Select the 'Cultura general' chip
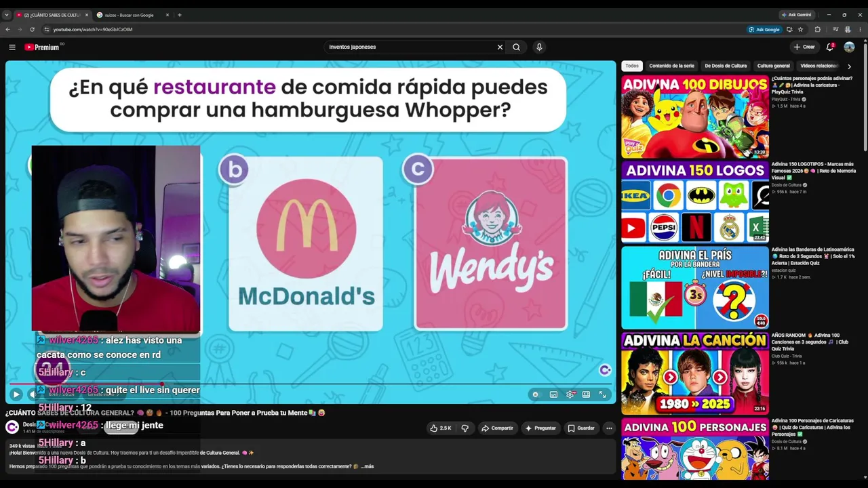Screen dimensions: 868x488 click(x=773, y=66)
